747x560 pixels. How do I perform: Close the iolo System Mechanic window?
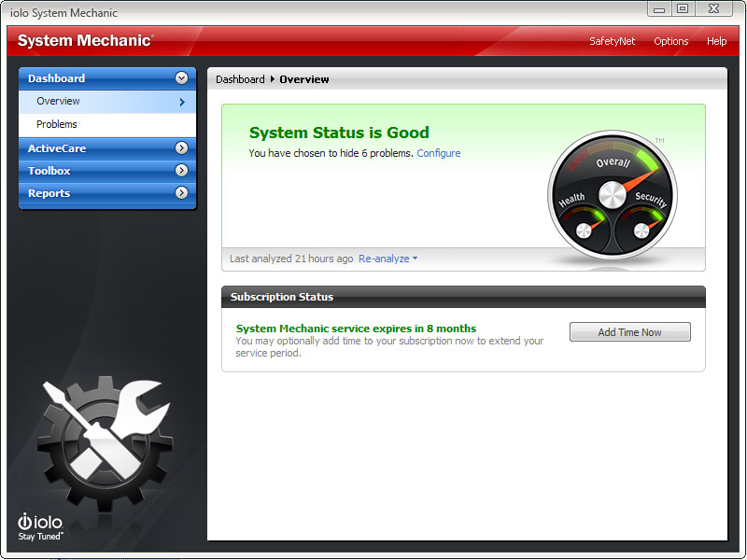click(713, 9)
